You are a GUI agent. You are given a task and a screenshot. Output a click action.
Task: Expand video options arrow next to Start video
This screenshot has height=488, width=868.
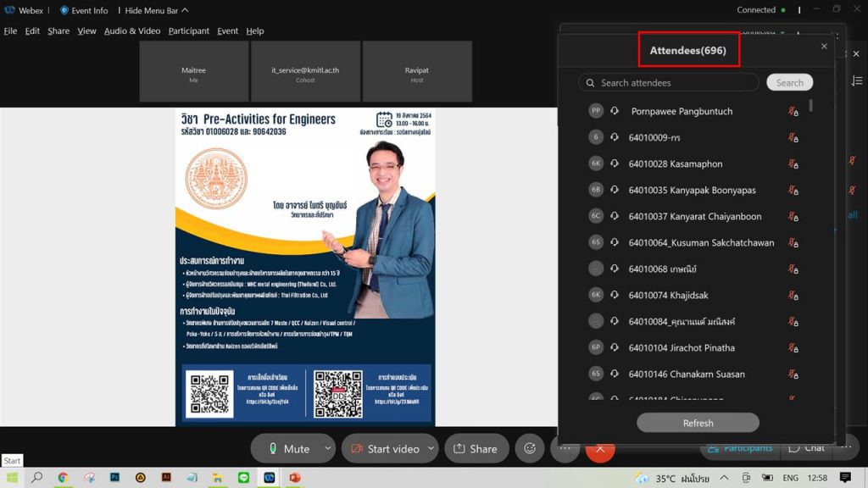(x=431, y=448)
